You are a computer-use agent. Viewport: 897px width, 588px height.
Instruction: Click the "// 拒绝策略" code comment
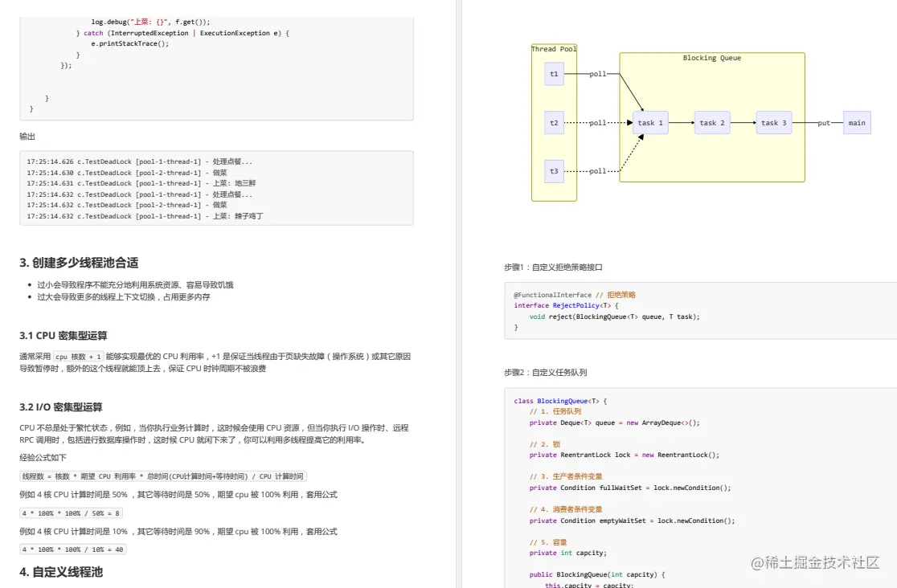pyautogui.click(x=616, y=295)
